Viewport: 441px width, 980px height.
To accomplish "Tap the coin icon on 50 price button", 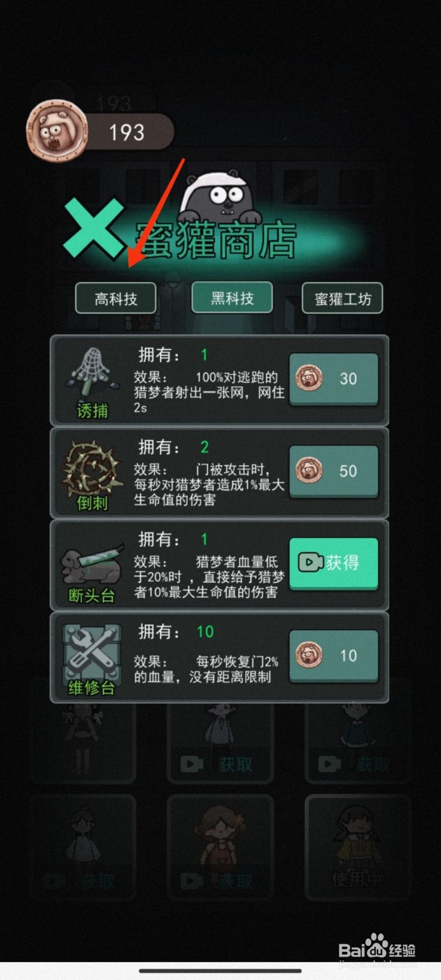I will [x=308, y=471].
